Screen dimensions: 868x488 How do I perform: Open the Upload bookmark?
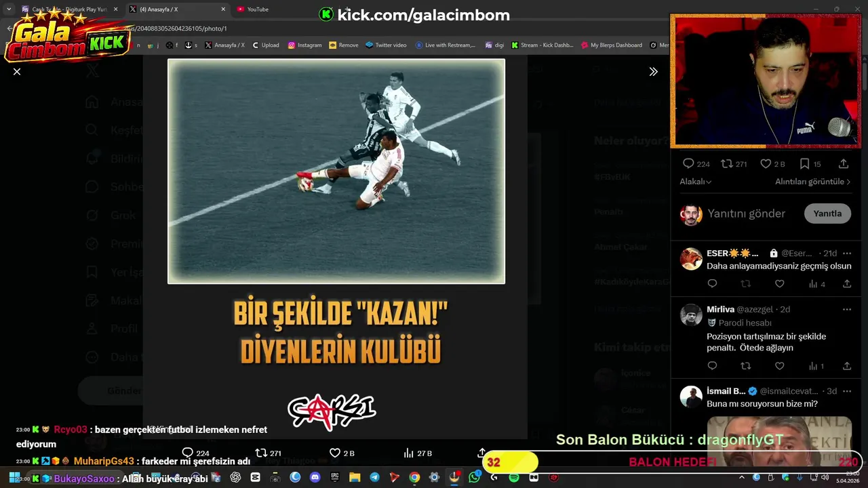[x=265, y=45]
